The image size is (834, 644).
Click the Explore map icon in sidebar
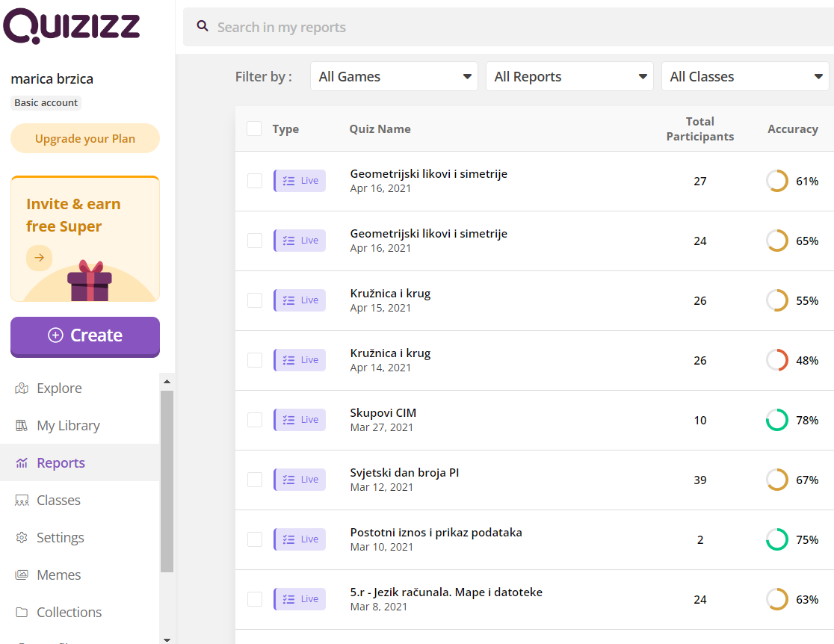coord(22,388)
